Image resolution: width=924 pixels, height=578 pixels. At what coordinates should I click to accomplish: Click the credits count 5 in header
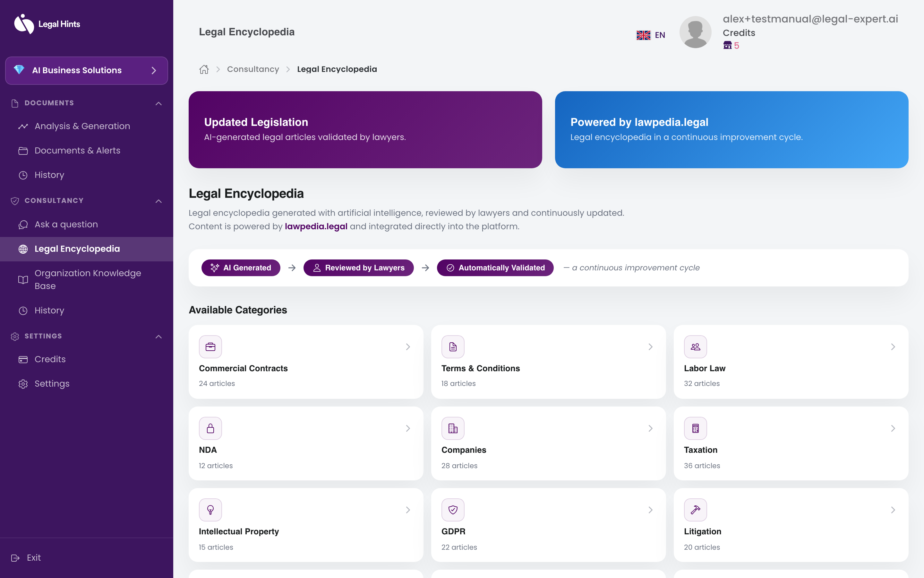pyautogui.click(x=737, y=46)
